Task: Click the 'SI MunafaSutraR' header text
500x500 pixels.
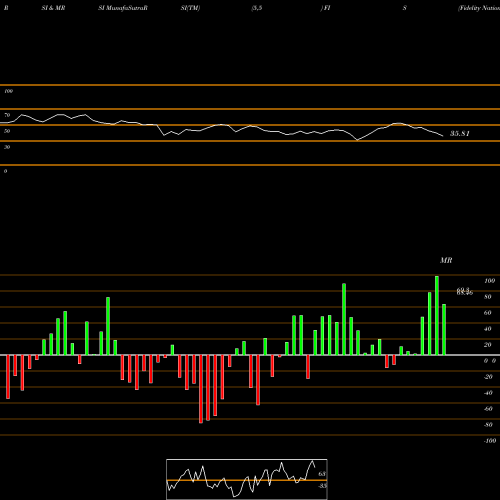Action: point(123,8)
